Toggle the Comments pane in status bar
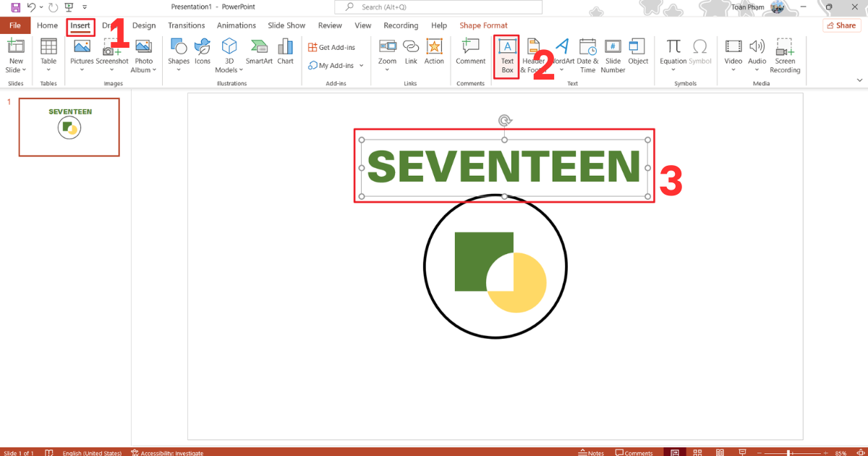The height and width of the screenshot is (456, 868). 634,452
